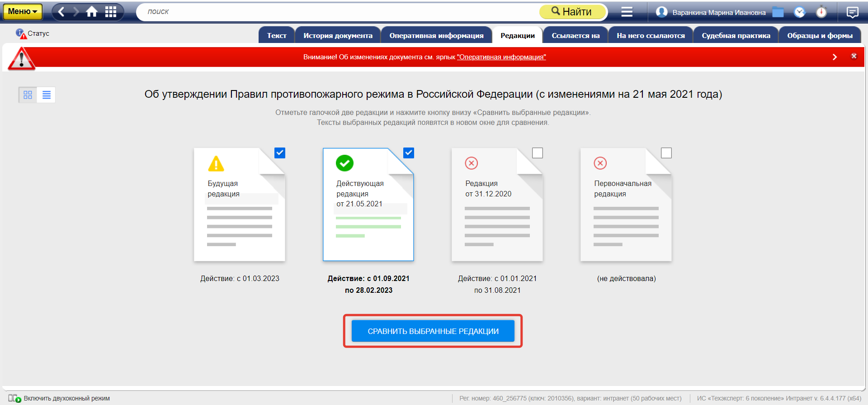This screenshot has width=868, height=405.
Task: Open user Варанкина Марина Ивановна
Action: [719, 13]
